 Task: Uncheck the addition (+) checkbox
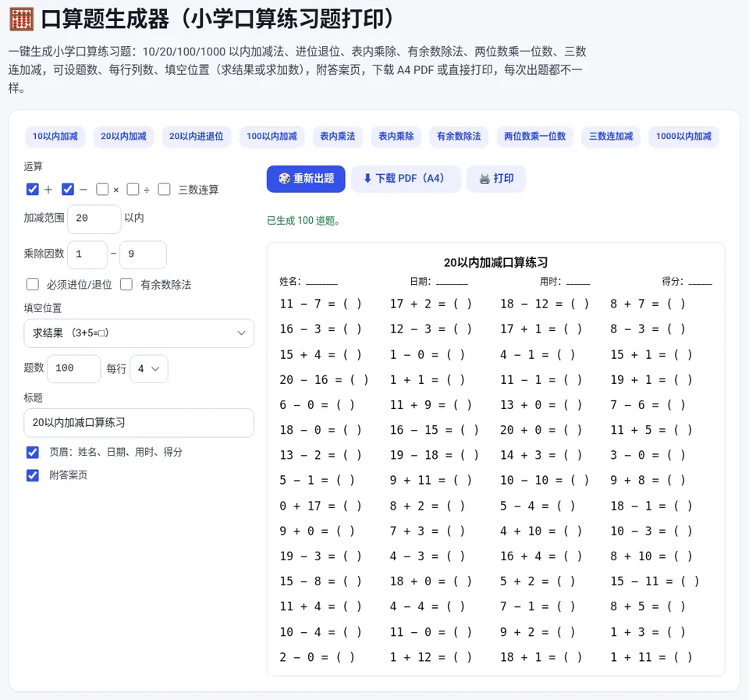pyautogui.click(x=33, y=189)
